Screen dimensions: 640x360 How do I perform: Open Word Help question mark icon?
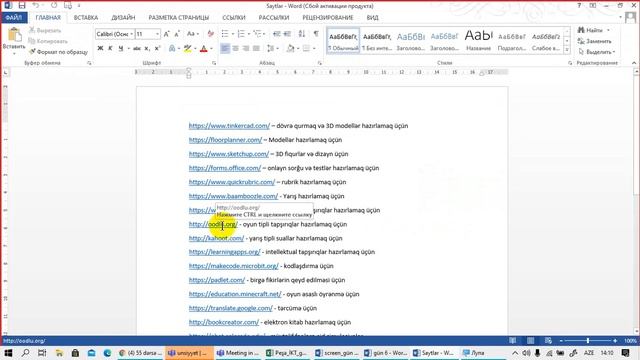(579, 6)
